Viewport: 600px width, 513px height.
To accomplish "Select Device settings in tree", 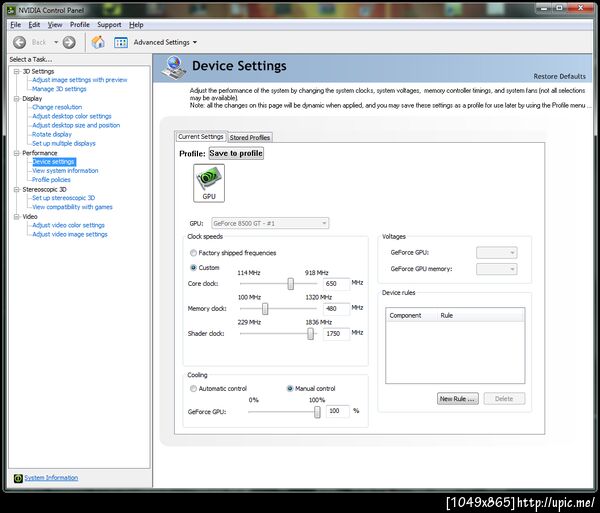I will (x=54, y=162).
